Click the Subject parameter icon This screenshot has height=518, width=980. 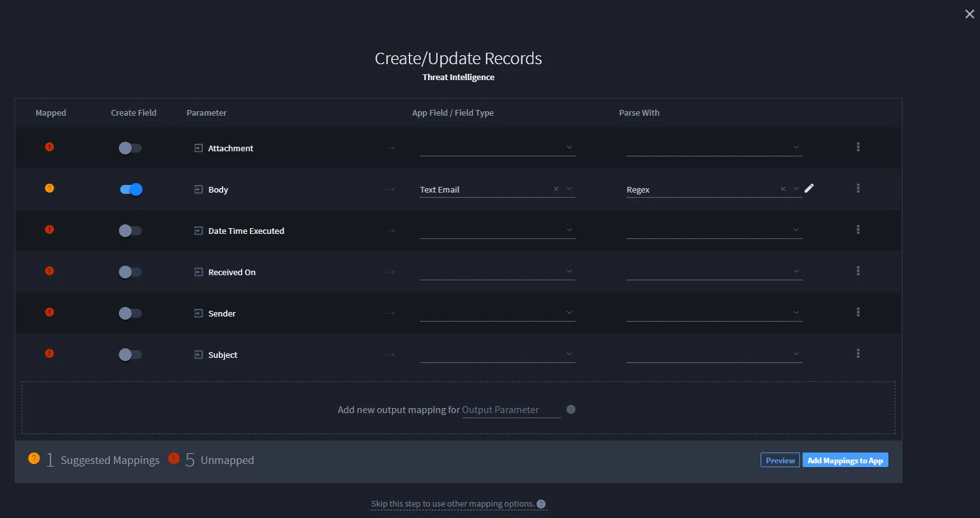198,355
